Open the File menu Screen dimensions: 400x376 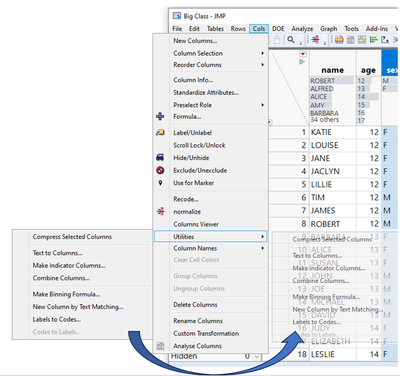point(177,29)
